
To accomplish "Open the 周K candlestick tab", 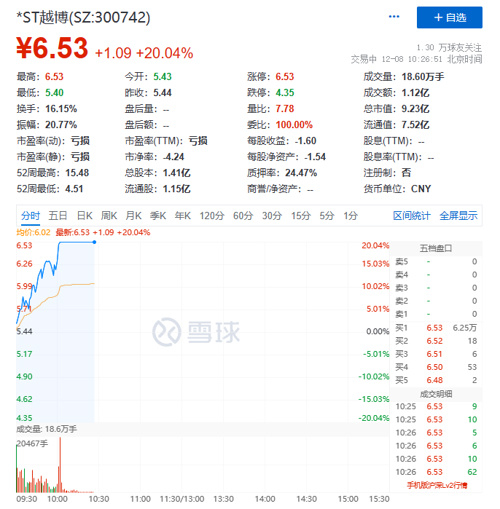I will coord(109,216).
